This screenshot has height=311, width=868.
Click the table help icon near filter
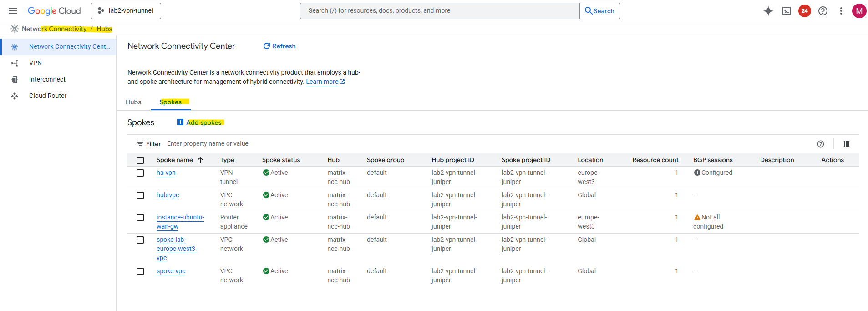821,144
